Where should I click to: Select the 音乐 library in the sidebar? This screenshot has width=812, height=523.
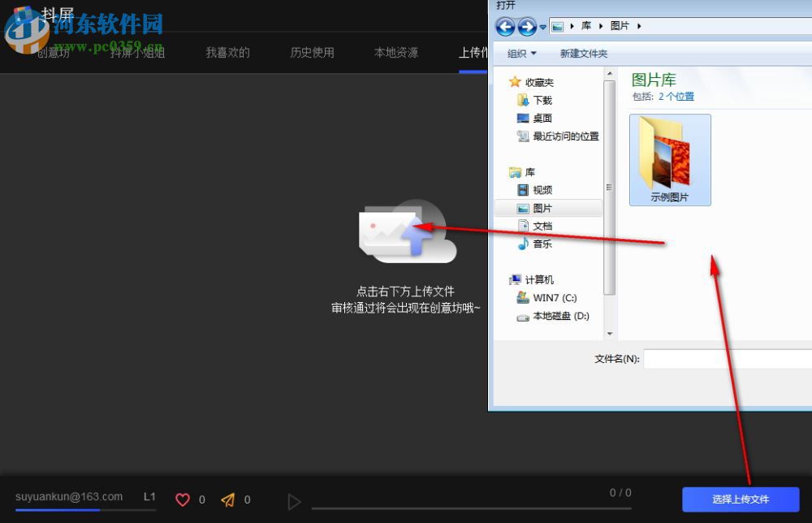click(x=541, y=244)
